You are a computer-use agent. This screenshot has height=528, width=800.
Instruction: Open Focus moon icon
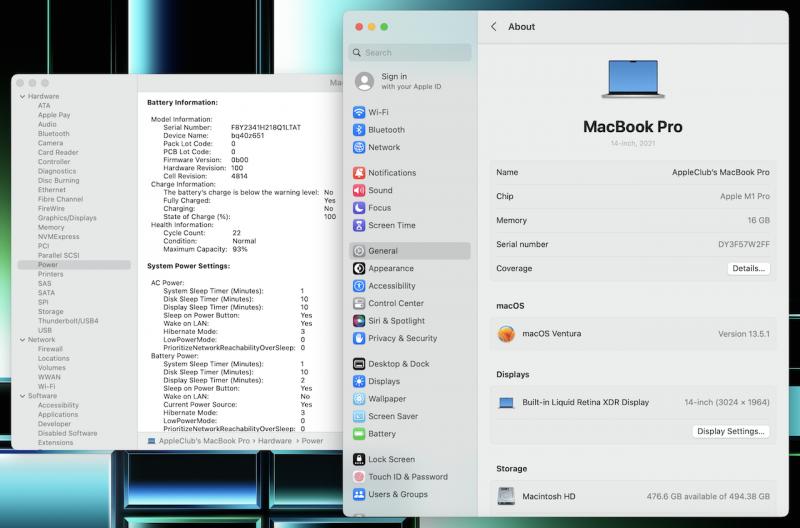[359, 208]
